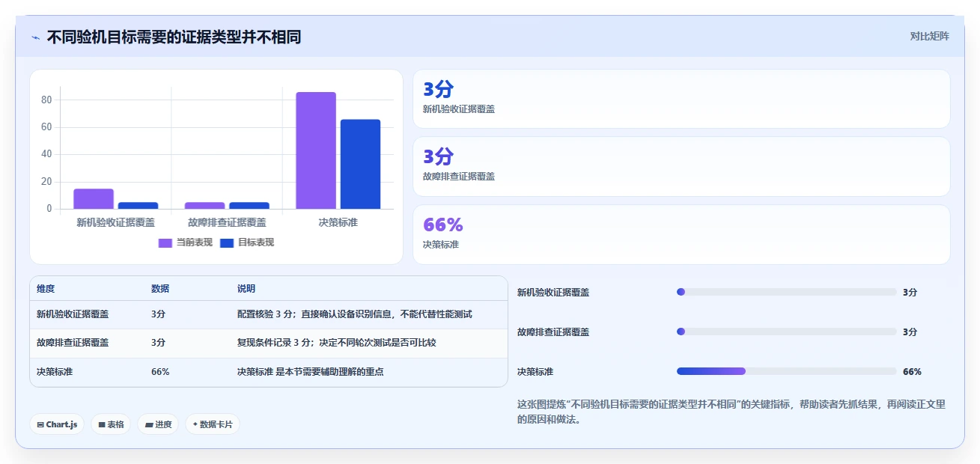Click the 数据 table column header

[x=160, y=289]
